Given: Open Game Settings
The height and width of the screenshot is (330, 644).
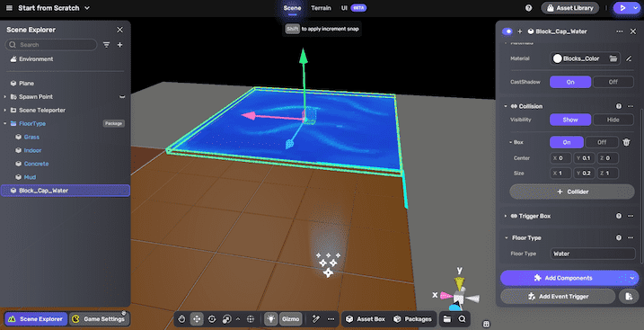Looking at the screenshot, I should coord(99,319).
